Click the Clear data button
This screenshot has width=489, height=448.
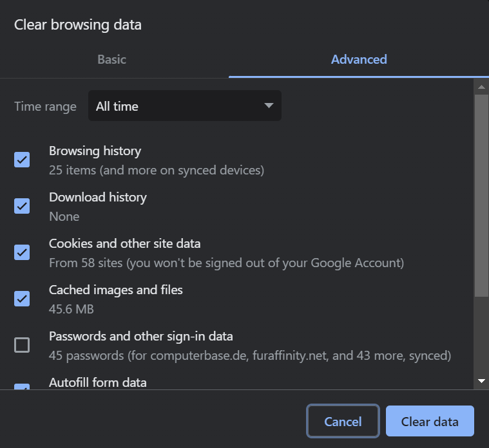(430, 422)
